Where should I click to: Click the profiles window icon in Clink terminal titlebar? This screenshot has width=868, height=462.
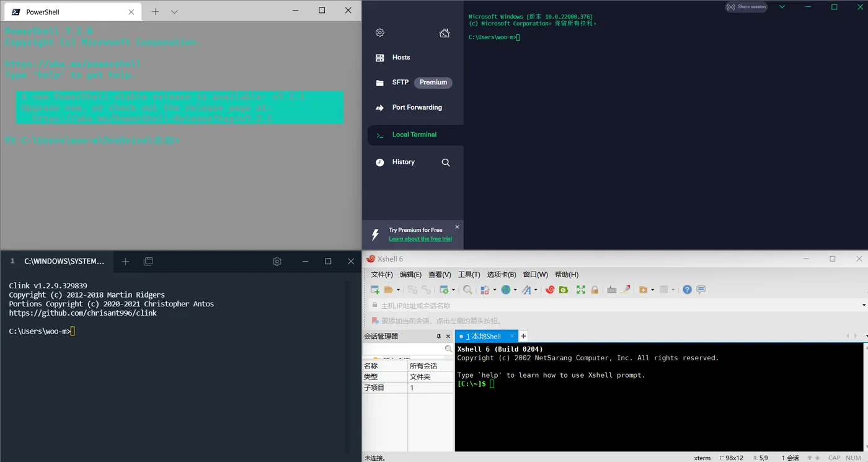[x=148, y=262]
